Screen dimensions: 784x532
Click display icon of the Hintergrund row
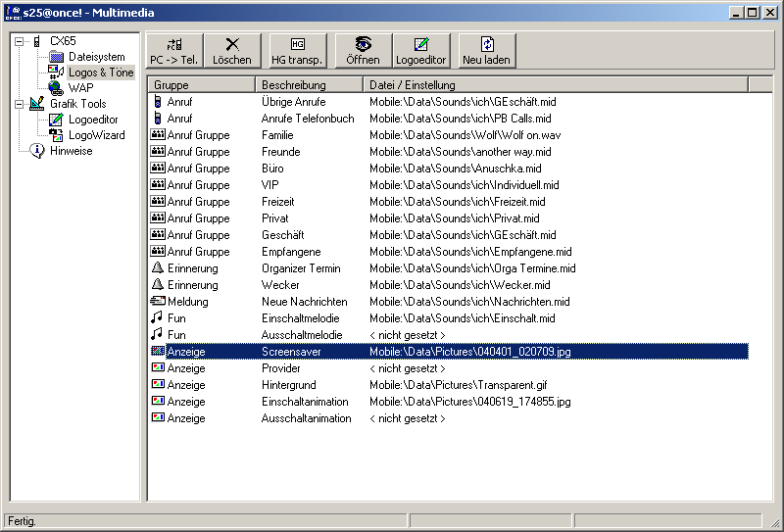[158, 384]
